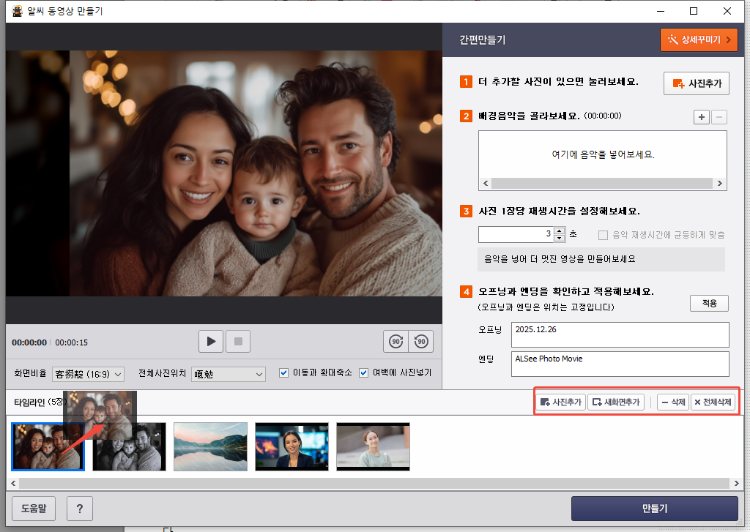Click the app icon in title bar
Screen dimensions: 750x532
tap(17, 11)
